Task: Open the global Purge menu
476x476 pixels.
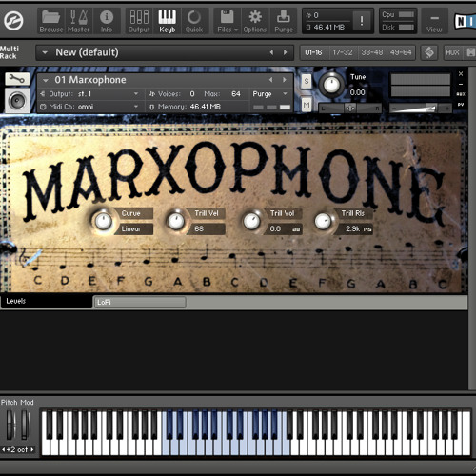Action: (284, 21)
